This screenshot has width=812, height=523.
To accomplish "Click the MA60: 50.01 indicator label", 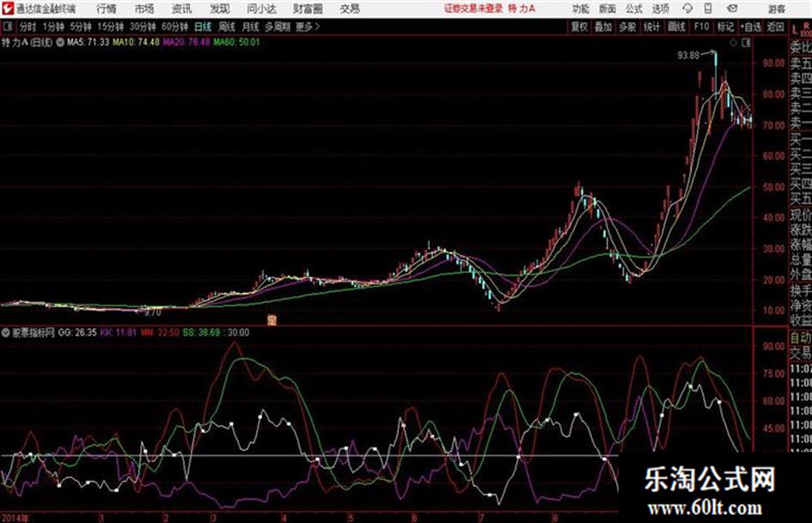I will pyautogui.click(x=236, y=42).
